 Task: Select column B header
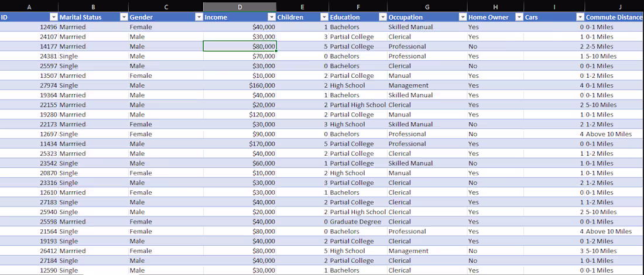[93, 6]
